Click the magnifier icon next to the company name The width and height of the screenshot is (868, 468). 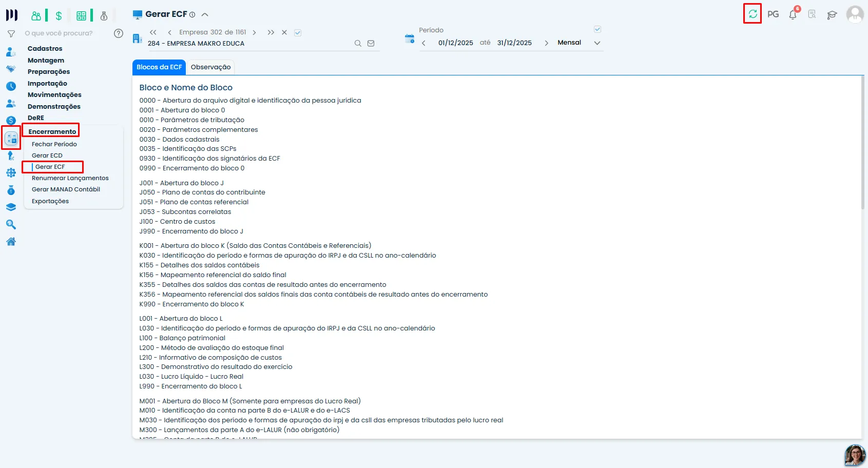[358, 44]
